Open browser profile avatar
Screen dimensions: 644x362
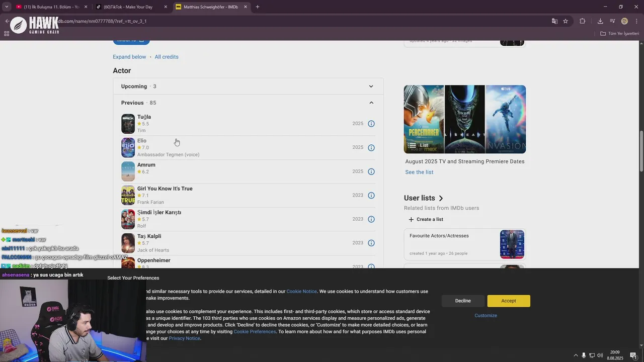pos(624,21)
